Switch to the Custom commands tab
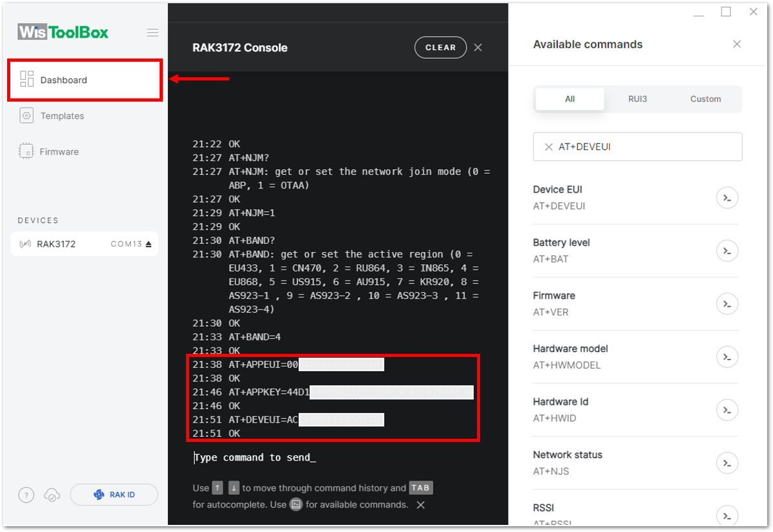 [705, 99]
